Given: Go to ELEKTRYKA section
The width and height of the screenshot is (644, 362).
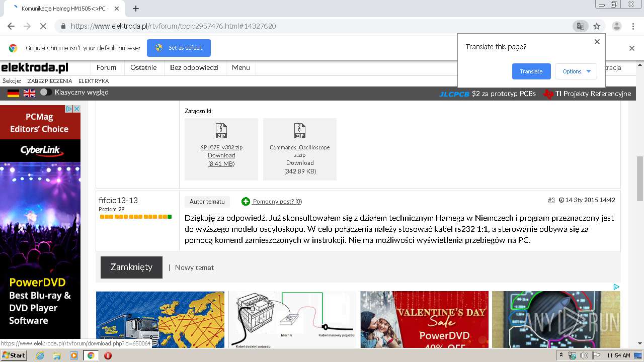Looking at the screenshot, I should tap(94, 81).
